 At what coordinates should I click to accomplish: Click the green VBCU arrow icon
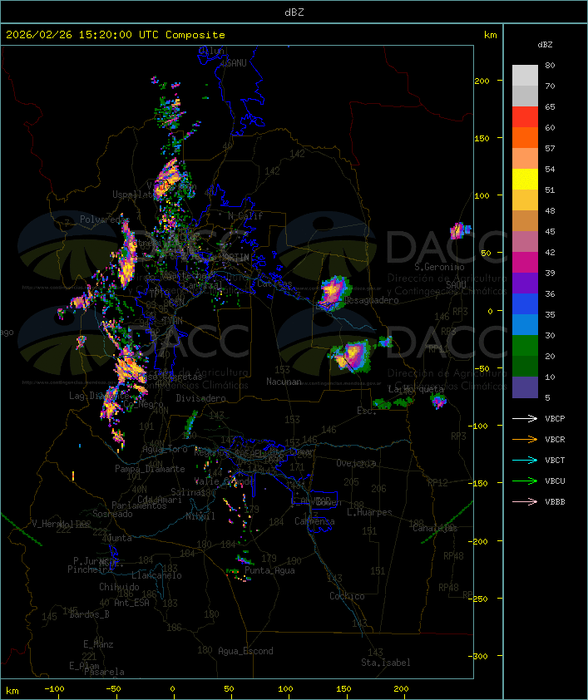525,481
